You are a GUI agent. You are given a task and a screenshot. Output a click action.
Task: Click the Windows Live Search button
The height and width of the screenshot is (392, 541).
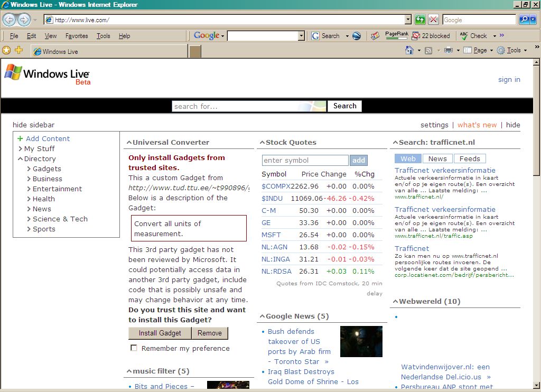344,106
